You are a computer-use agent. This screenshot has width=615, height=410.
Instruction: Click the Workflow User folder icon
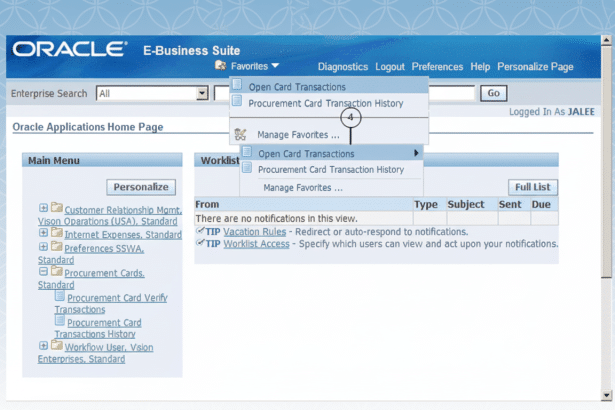(56, 345)
